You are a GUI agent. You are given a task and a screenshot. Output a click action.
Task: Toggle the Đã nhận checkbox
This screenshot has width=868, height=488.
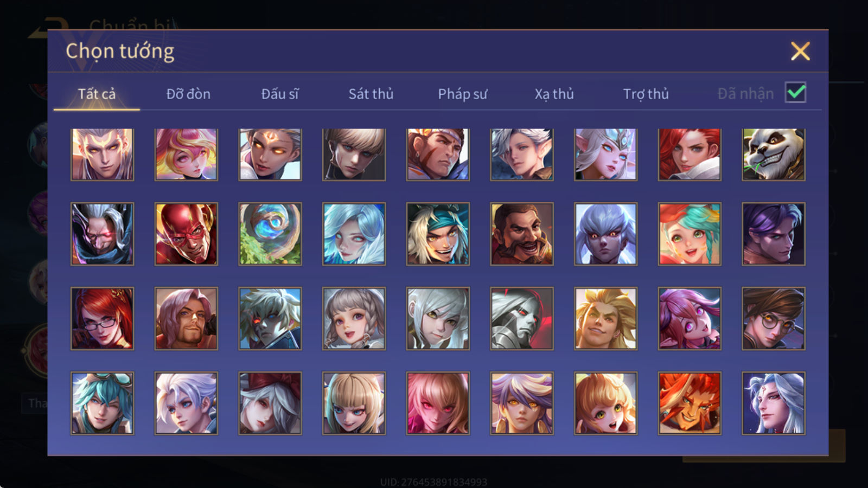[796, 93]
